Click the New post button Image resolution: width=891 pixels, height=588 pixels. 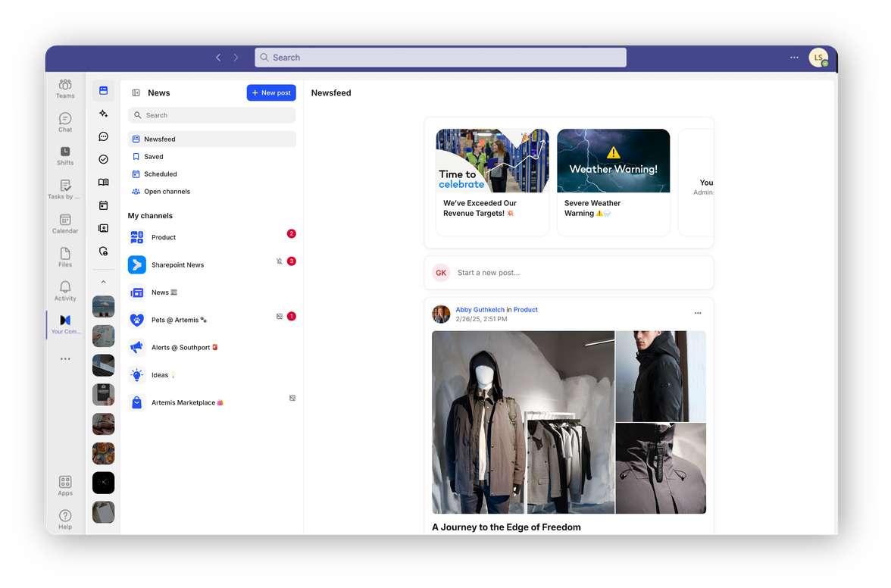[x=271, y=92]
